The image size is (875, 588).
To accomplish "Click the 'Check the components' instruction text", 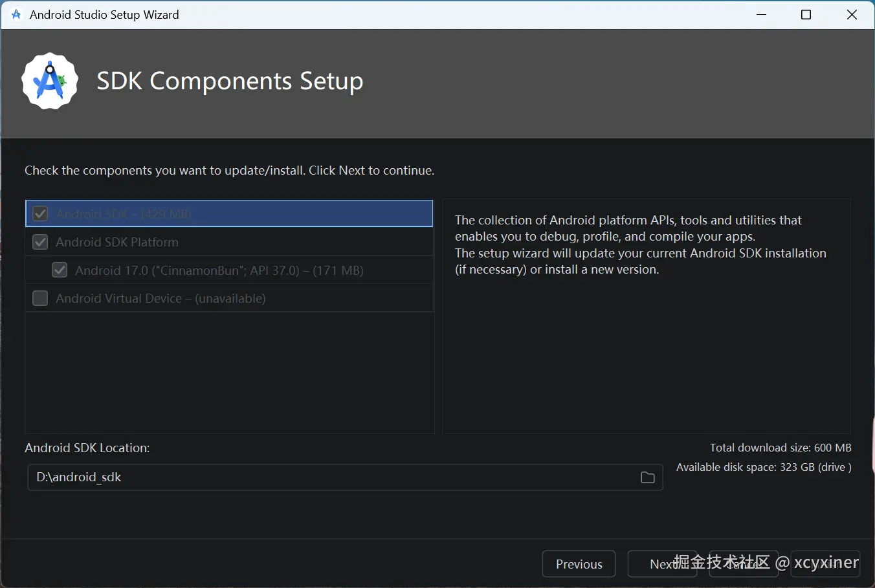I will pos(229,170).
